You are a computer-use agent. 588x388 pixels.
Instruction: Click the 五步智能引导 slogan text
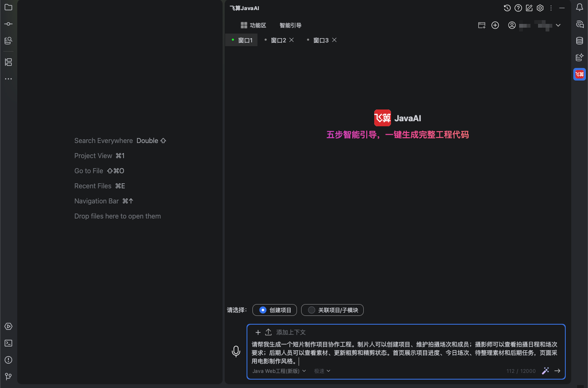397,135
